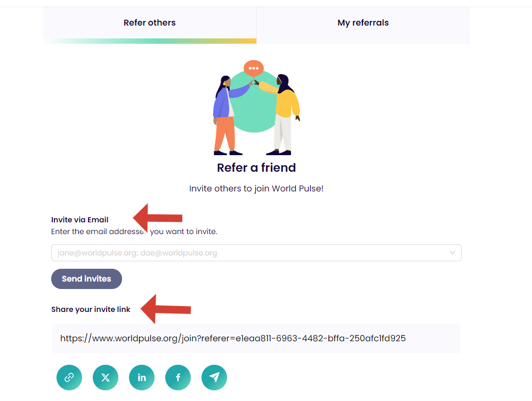Viewport: 532px width, 401px height.
Task: Click the orange speech bubble in illustration
Action: click(254, 69)
